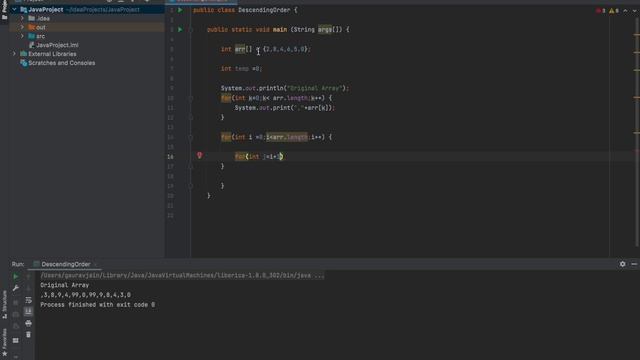Open the Favorites tool window tab
The image size is (640, 360).
click(x=4, y=342)
